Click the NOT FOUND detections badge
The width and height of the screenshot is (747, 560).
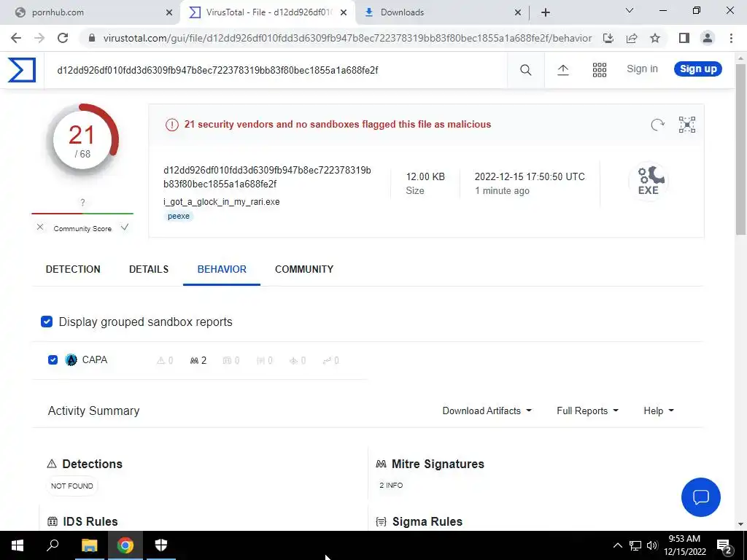tap(72, 486)
